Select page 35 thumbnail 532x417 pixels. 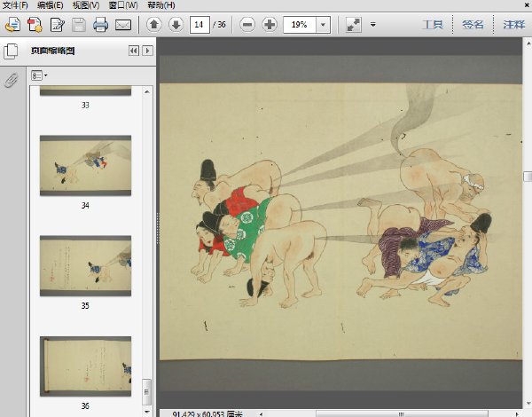(x=85, y=265)
